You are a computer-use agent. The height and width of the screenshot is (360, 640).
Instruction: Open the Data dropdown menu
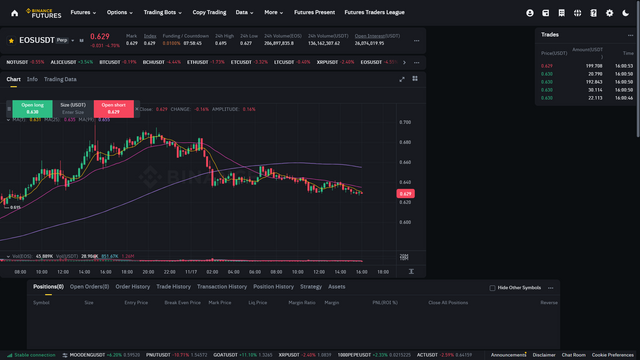click(x=244, y=13)
